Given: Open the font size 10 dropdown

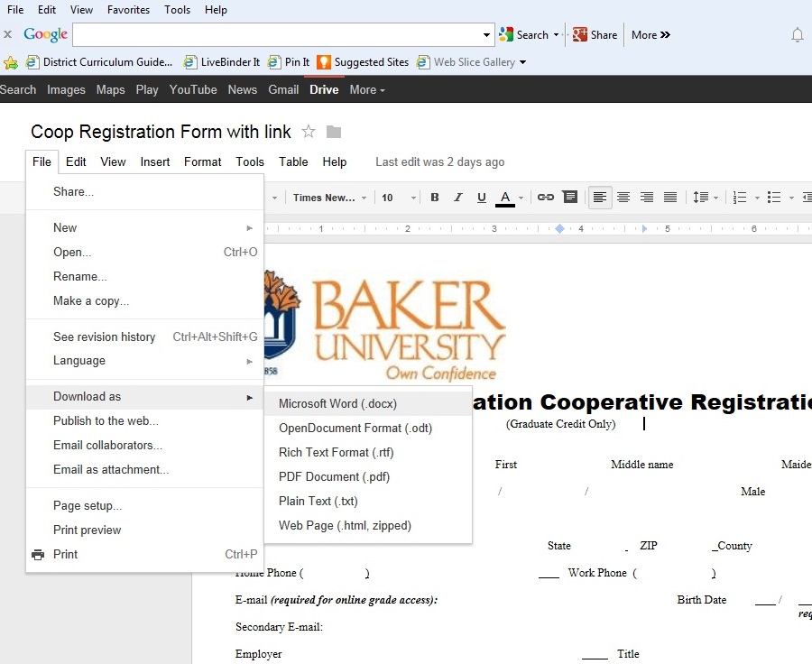Looking at the screenshot, I should 398,198.
